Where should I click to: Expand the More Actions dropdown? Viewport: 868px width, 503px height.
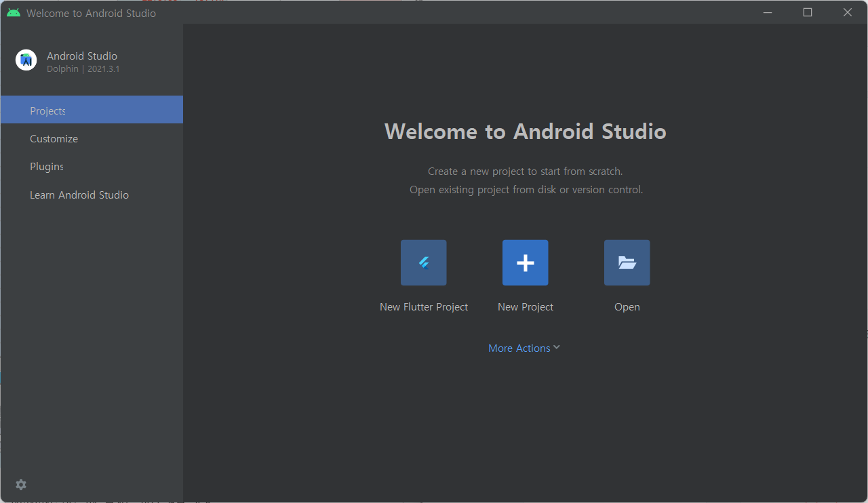click(524, 348)
